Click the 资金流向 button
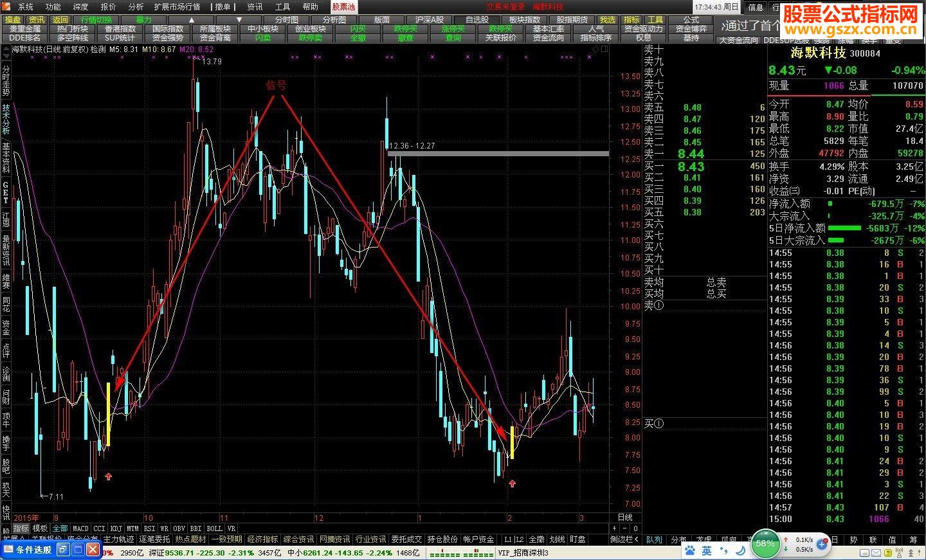Viewport: 926px width, 560px height. pos(549,38)
